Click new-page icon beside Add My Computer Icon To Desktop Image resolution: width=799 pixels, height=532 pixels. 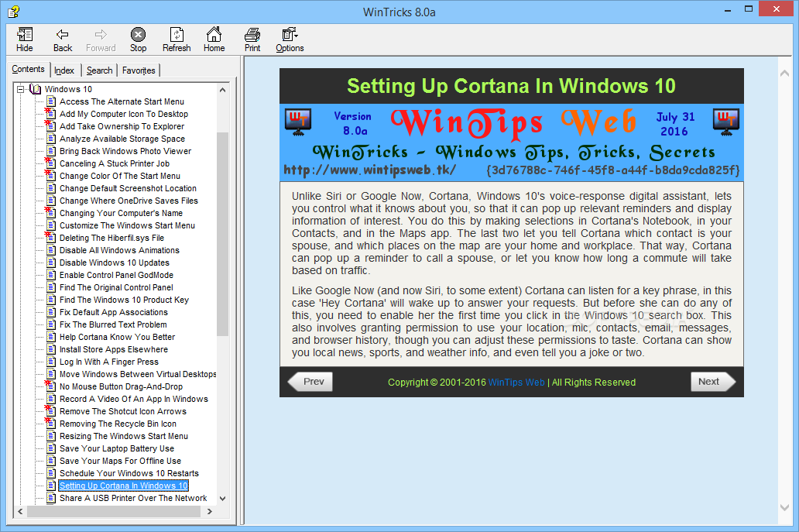click(50, 113)
